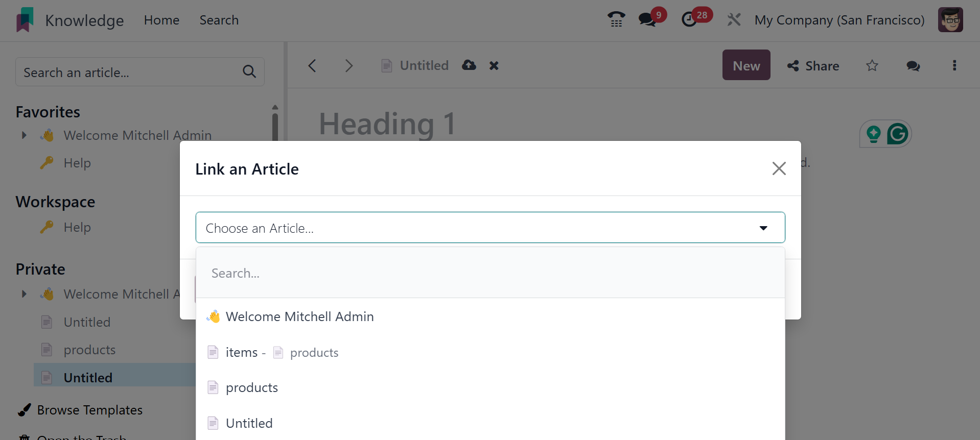Click the Knowledge app logo icon
The height and width of the screenshot is (440, 980).
pos(25,20)
